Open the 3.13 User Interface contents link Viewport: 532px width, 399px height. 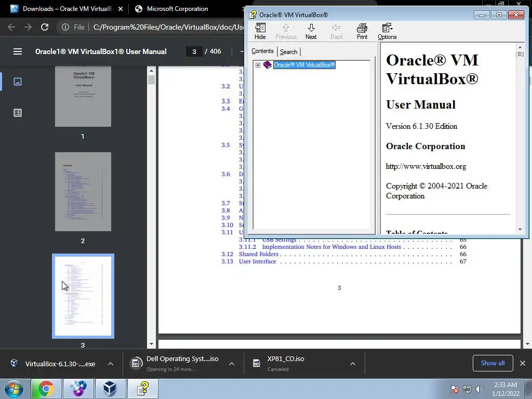pos(258,262)
